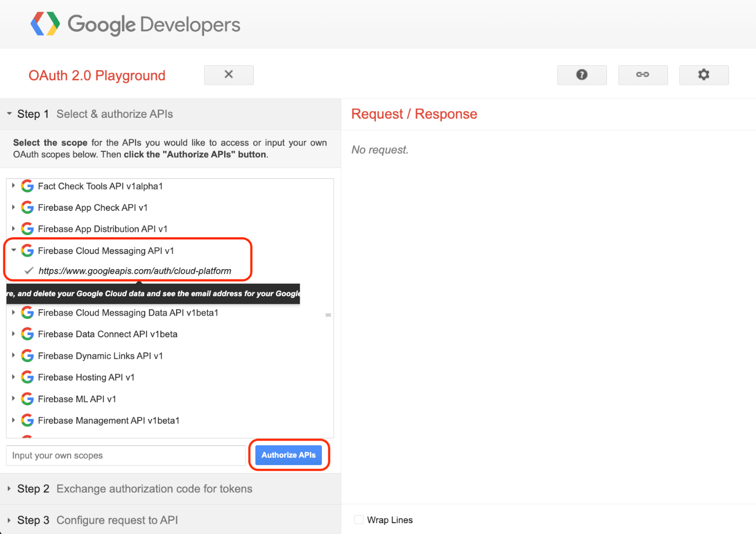Select Firebase Data Connect API v1beta label

[x=107, y=335]
